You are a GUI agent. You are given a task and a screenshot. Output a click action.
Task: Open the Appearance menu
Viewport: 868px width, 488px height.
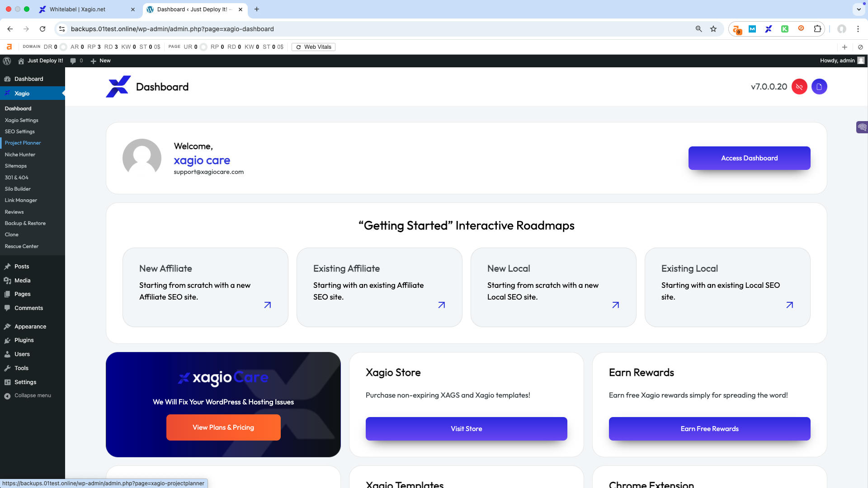coord(30,327)
